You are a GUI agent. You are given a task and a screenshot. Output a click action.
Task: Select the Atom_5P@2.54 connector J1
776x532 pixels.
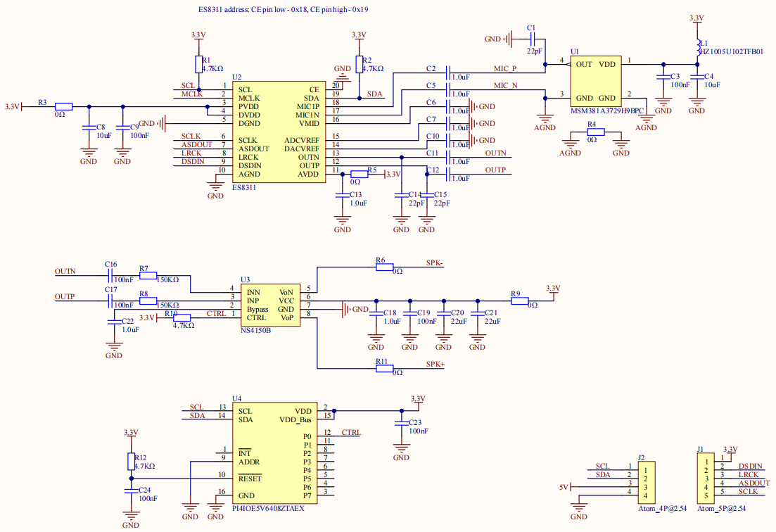705,479
